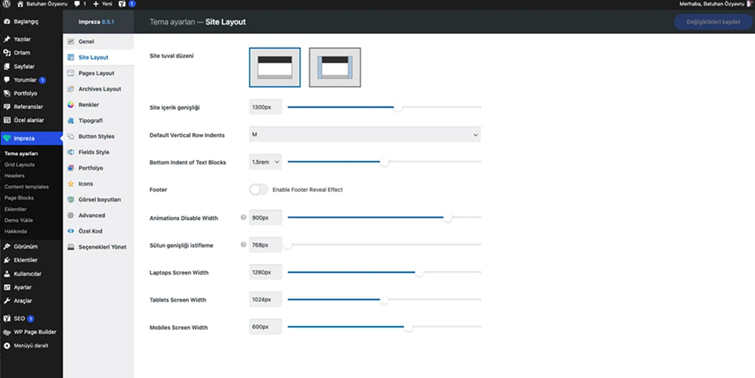Screen dimensions: 755x378
Task: Click the Laptops Screen Width slider
Action: 384,273
